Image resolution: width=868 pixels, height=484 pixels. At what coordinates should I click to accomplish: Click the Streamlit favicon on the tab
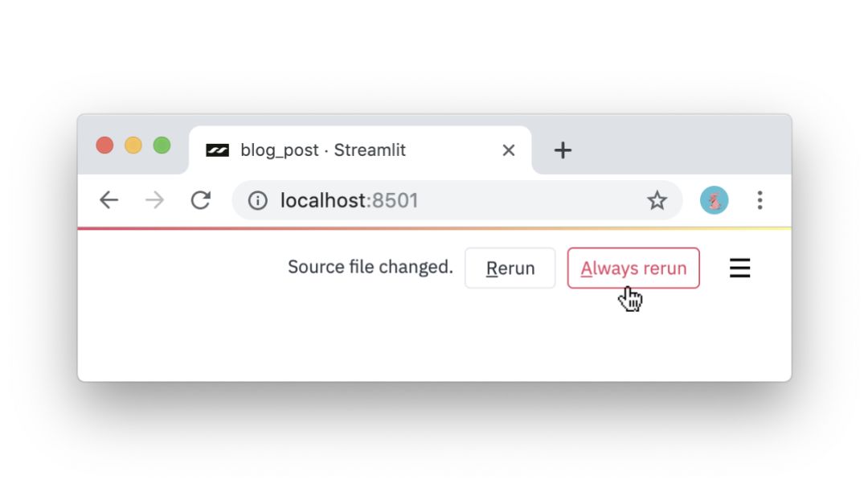[218, 150]
